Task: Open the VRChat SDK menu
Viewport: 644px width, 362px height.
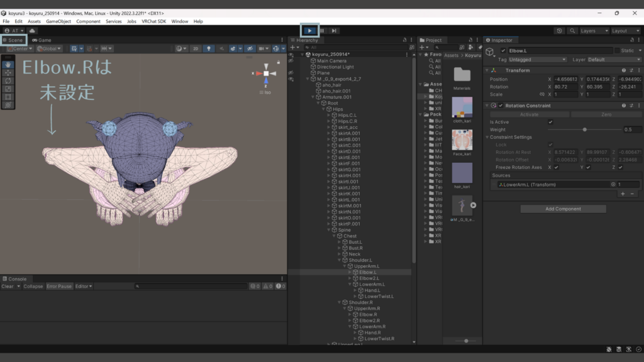Action: tap(153, 21)
